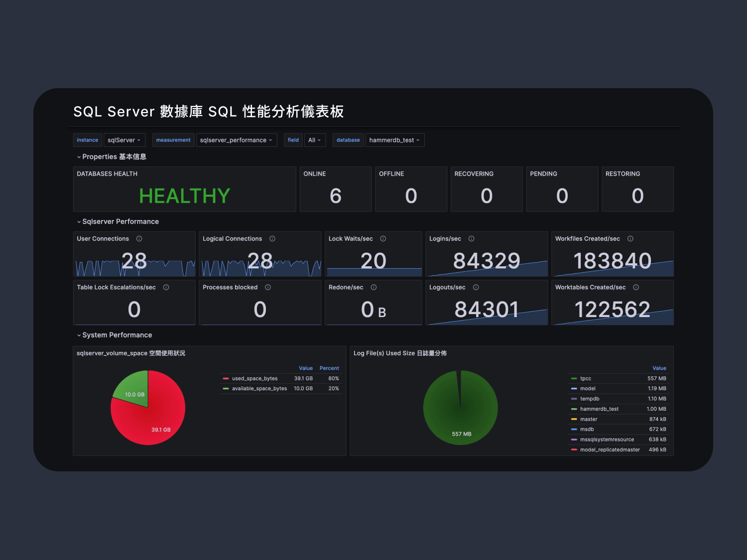Click info icon next to Logical Connections

[272, 239]
